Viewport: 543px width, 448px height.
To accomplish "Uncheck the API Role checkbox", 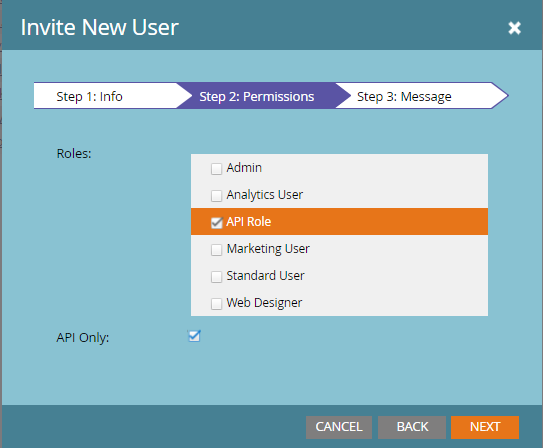I will 216,223.
